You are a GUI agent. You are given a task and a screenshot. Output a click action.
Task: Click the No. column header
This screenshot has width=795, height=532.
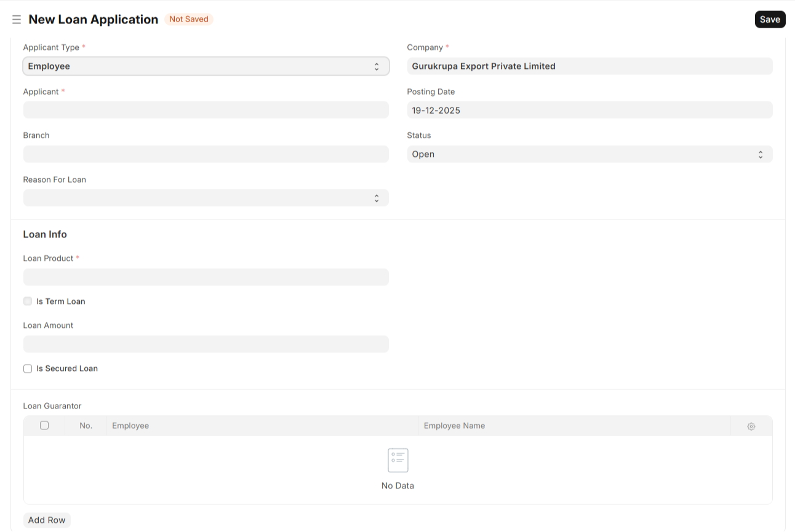86,426
